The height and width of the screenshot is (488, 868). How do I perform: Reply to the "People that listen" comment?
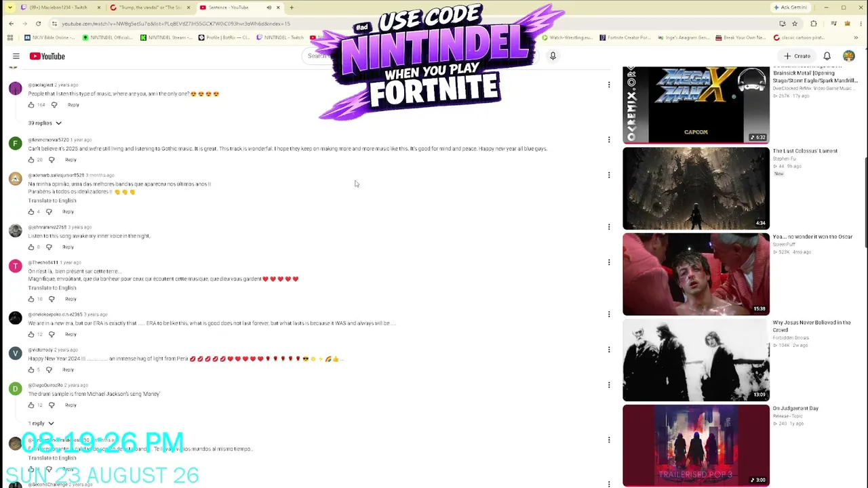(x=73, y=105)
